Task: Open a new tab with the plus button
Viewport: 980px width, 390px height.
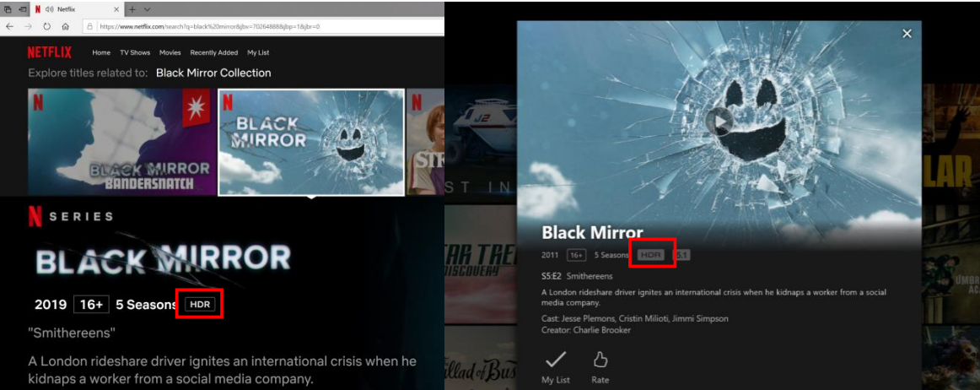Action: 132,9
